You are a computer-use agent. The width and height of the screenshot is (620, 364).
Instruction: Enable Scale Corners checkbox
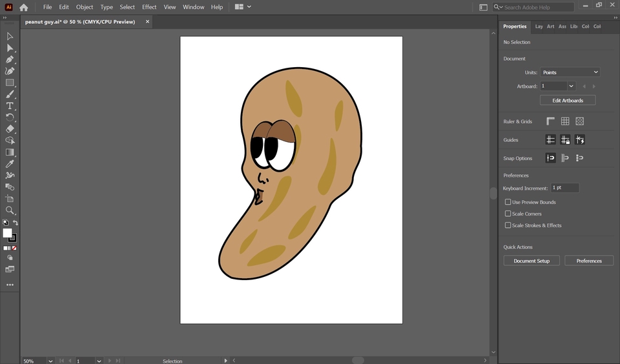click(x=508, y=214)
